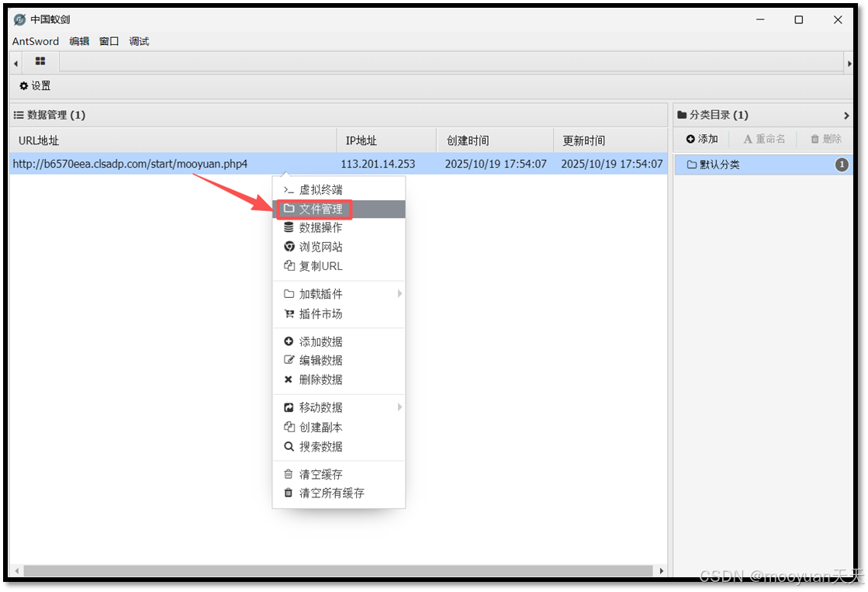Open the AntSword menu

tap(36, 41)
